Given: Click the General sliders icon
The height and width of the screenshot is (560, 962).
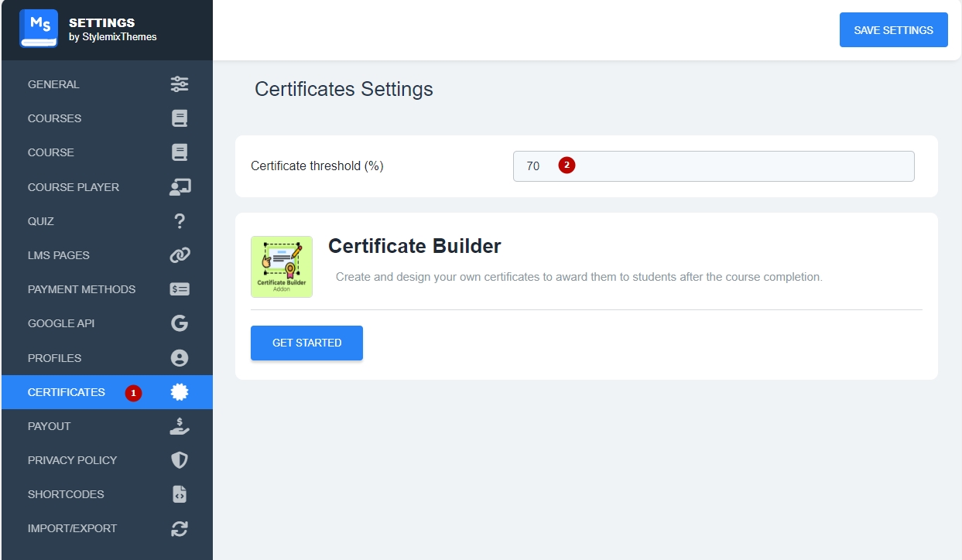Looking at the screenshot, I should click(x=180, y=84).
